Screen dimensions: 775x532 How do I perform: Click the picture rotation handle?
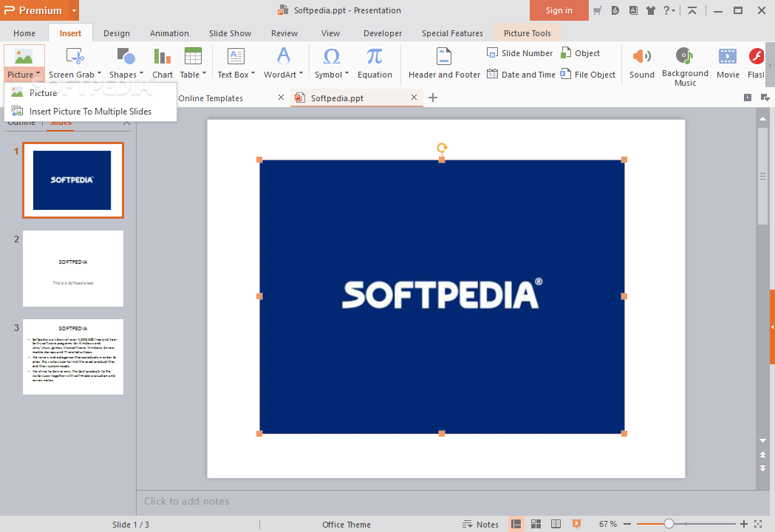442,147
